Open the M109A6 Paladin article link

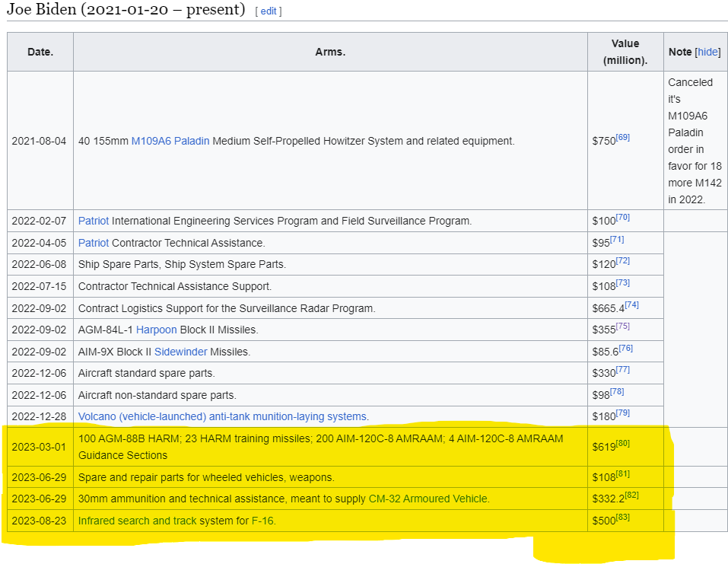pyautogui.click(x=170, y=141)
